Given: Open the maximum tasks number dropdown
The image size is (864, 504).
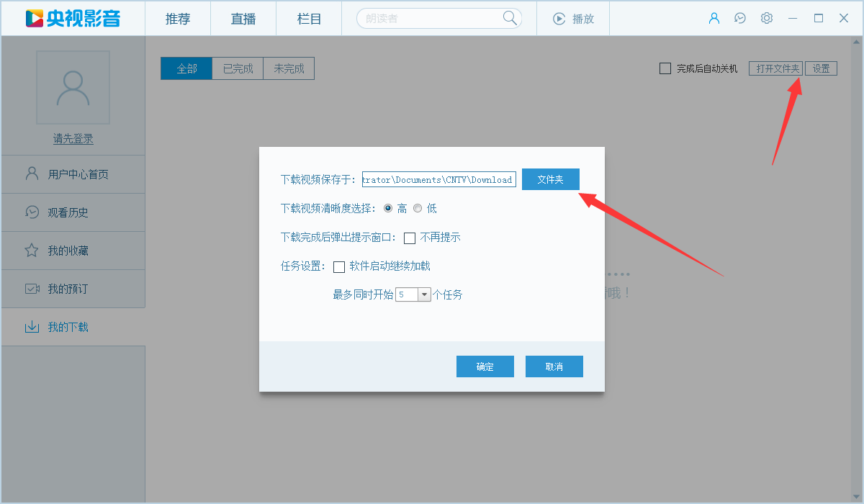Looking at the screenshot, I should pos(423,294).
